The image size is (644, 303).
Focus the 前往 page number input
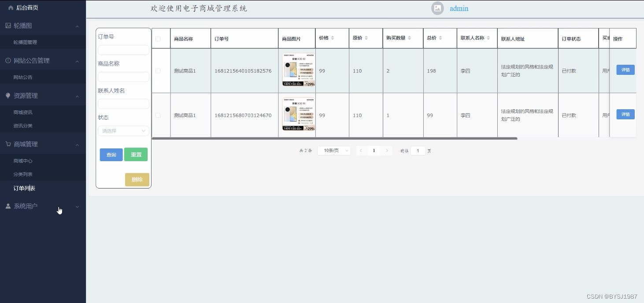[418, 151]
